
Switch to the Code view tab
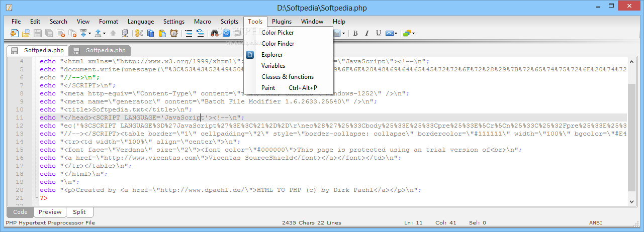click(20, 212)
